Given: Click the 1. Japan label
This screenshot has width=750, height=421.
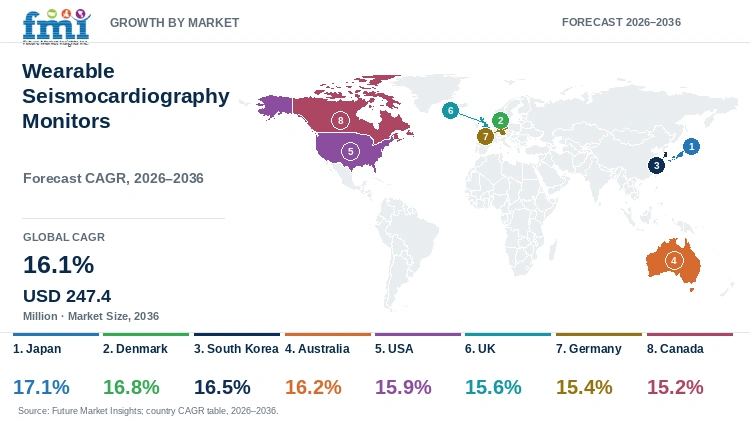Looking at the screenshot, I should pyautogui.click(x=37, y=349).
